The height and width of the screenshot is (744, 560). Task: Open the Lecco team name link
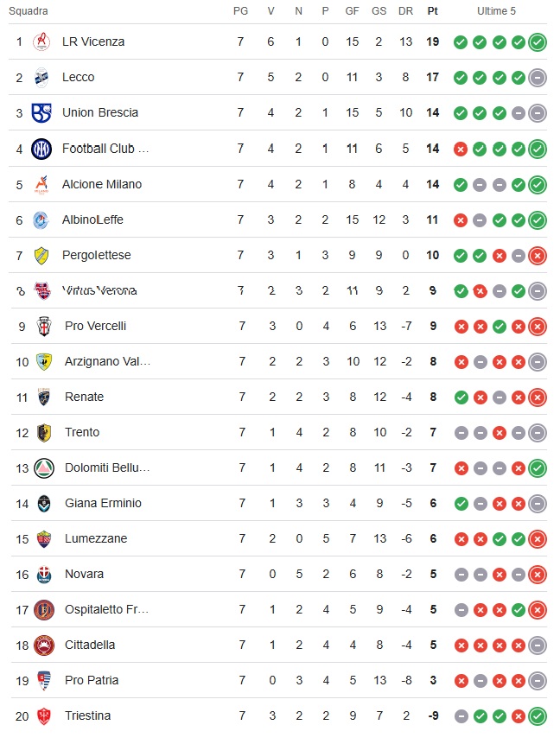click(x=79, y=78)
